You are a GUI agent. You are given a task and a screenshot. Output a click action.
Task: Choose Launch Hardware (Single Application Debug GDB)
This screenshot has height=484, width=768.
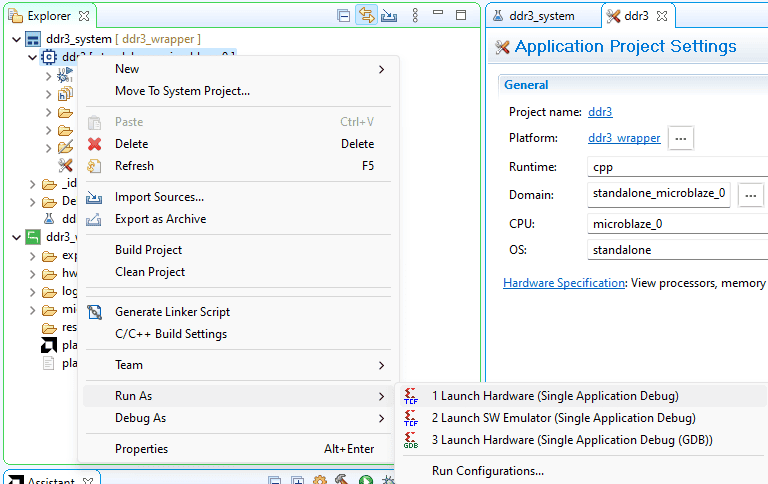point(572,440)
